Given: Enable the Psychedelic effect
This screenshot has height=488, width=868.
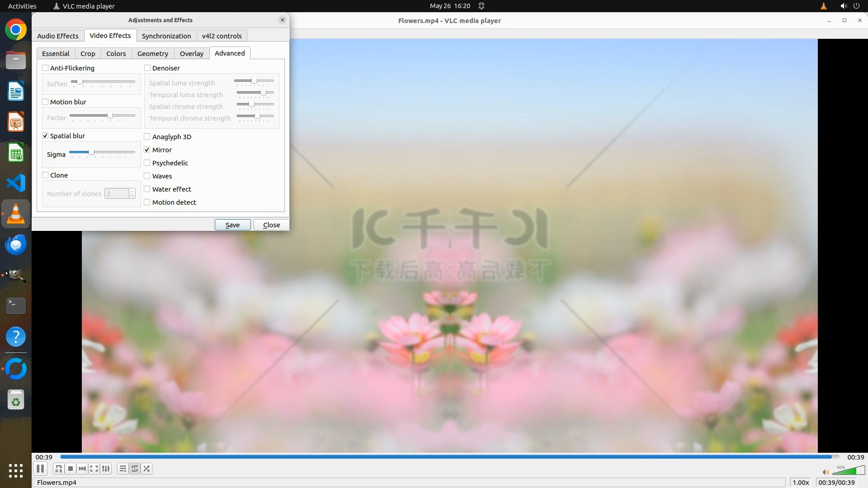Looking at the screenshot, I should [x=147, y=163].
